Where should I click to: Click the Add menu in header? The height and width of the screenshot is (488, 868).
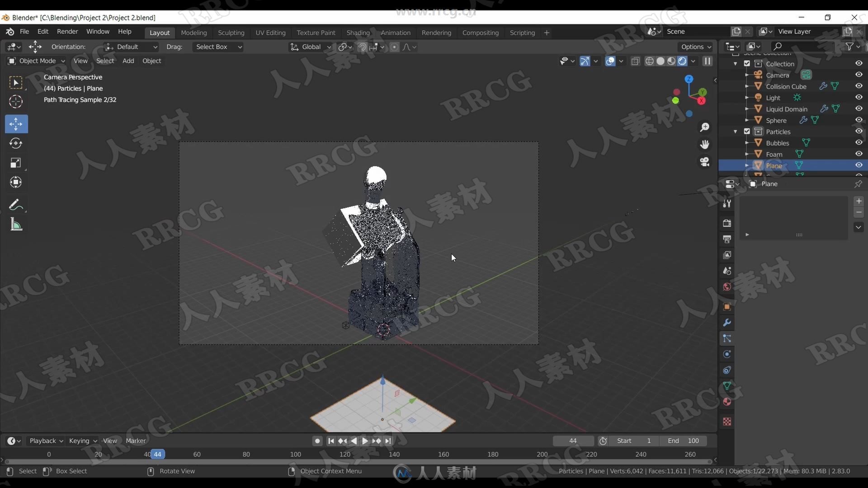(x=127, y=60)
